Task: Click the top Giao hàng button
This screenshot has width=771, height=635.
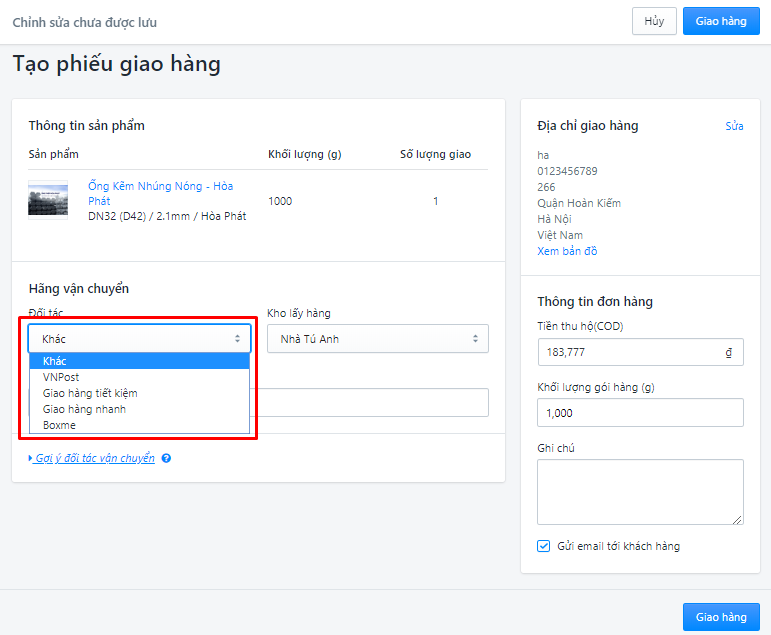Action: click(x=721, y=21)
